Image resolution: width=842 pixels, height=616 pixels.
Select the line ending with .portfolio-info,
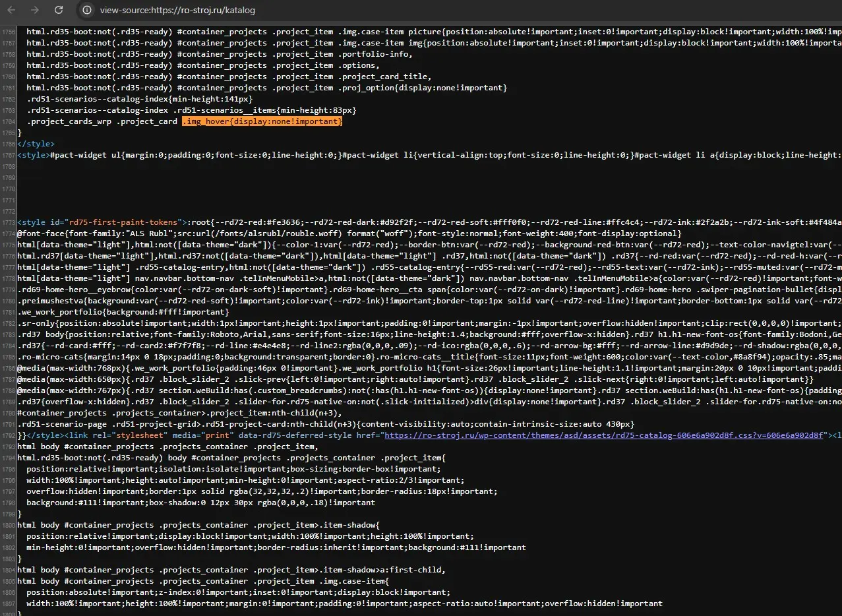(219, 54)
